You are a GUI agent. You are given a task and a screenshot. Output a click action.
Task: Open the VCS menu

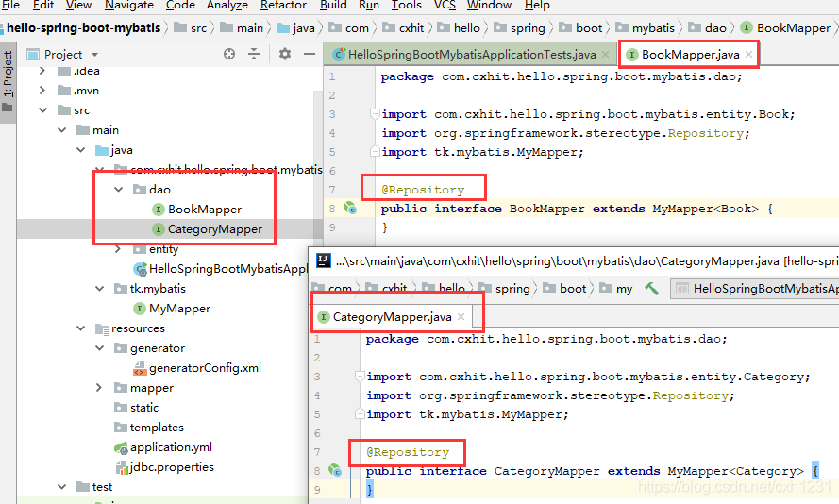point(445,5)
